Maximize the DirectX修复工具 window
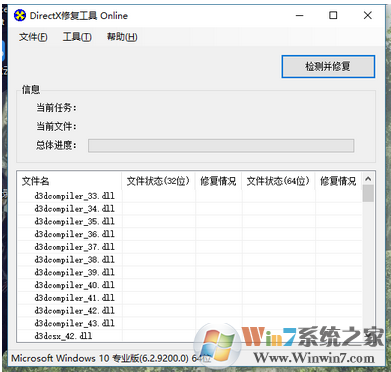 pos(333,15)
